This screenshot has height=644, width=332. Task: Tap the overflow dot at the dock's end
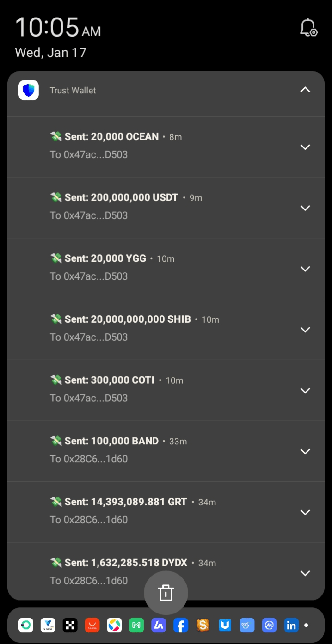click(x=307, y=625)
